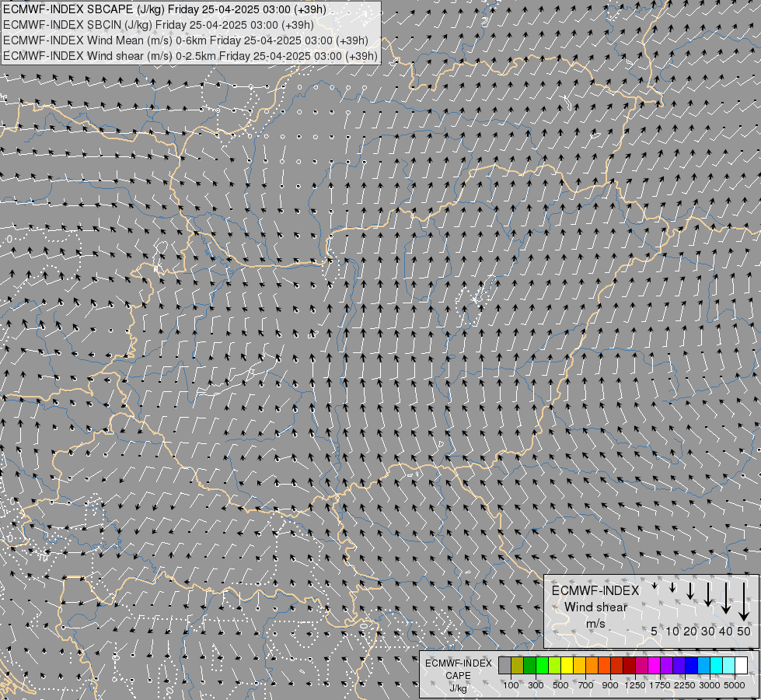Select the gray CAPE legend swatch
Image resolution: width=761 pixels, height=700 pixels.
click(x=505, y=666)
